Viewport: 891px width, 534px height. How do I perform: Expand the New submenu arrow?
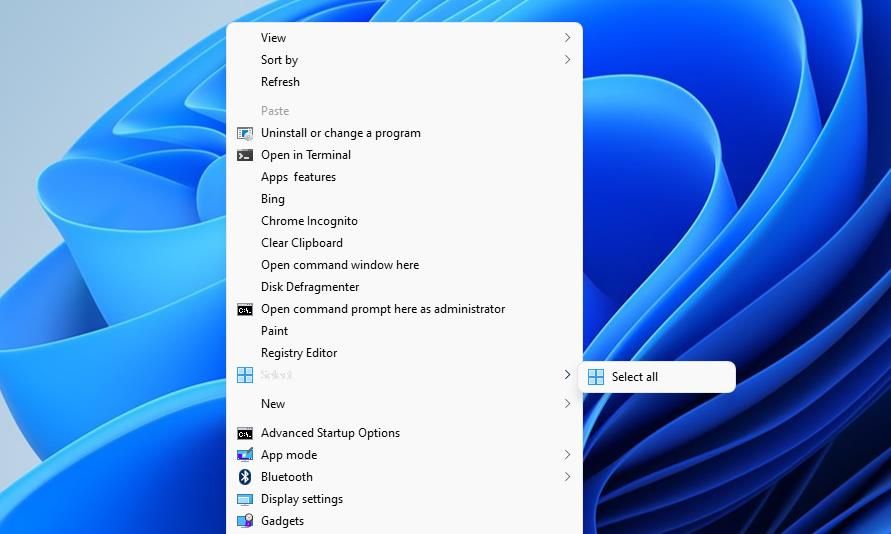pos(567,404)
